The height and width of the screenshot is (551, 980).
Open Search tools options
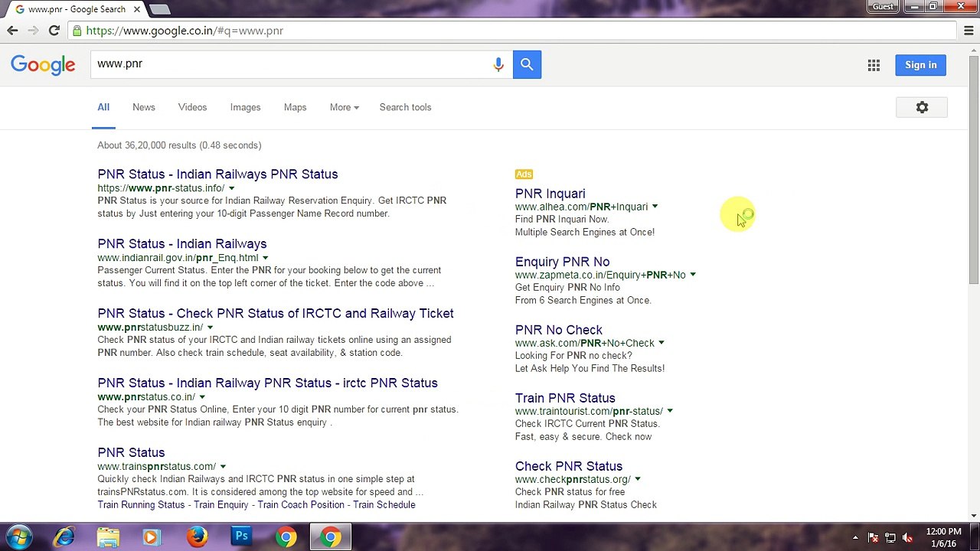tap(406, 108)
